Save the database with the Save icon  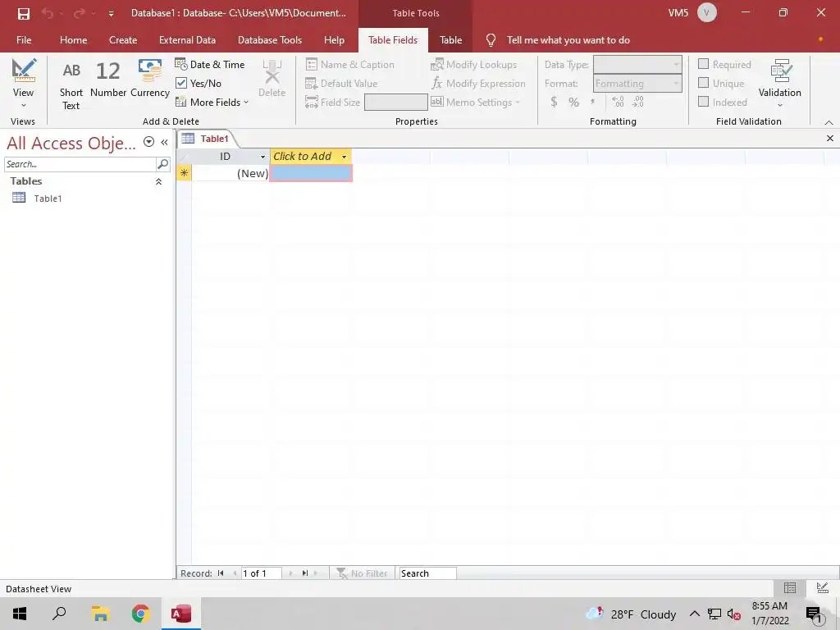click(x=24, y=13)
